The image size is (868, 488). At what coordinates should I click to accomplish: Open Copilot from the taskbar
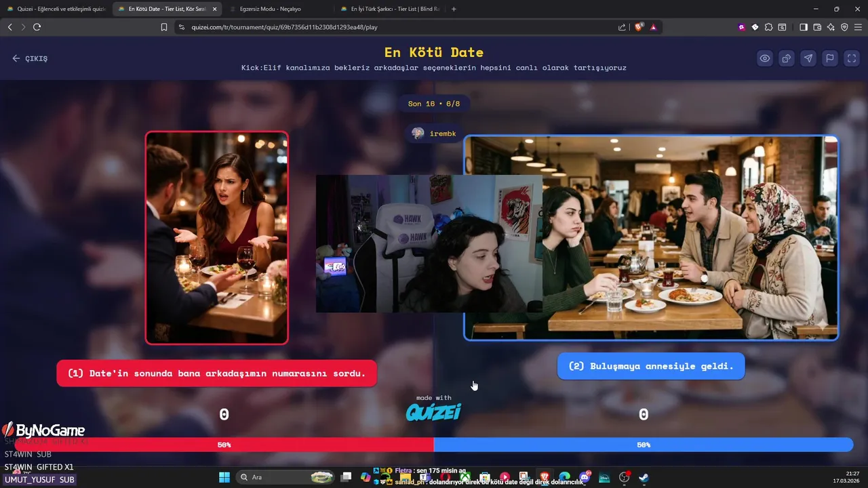pos(366,477)
